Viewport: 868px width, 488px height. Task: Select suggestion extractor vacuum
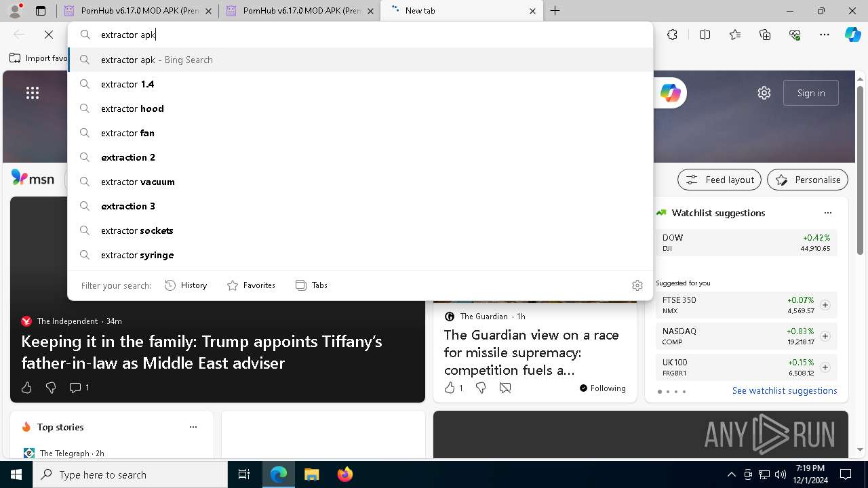point(360,182)
